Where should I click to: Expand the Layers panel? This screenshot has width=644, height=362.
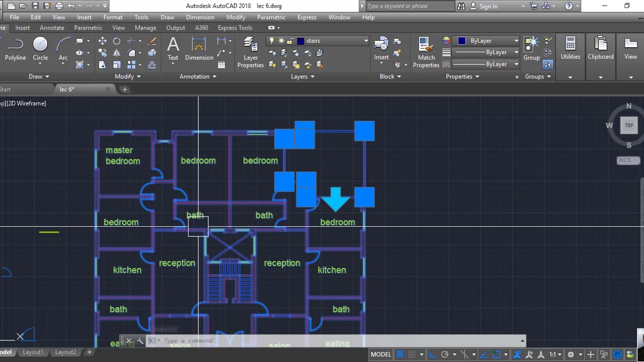click(302, 76)
